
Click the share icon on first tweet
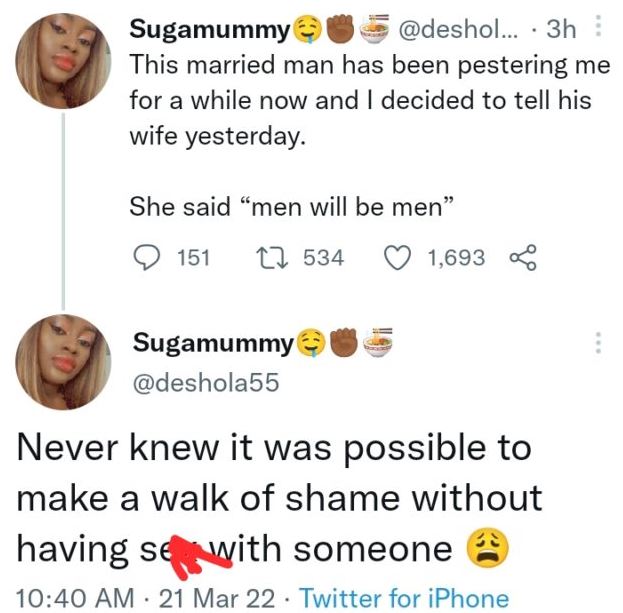523,258
